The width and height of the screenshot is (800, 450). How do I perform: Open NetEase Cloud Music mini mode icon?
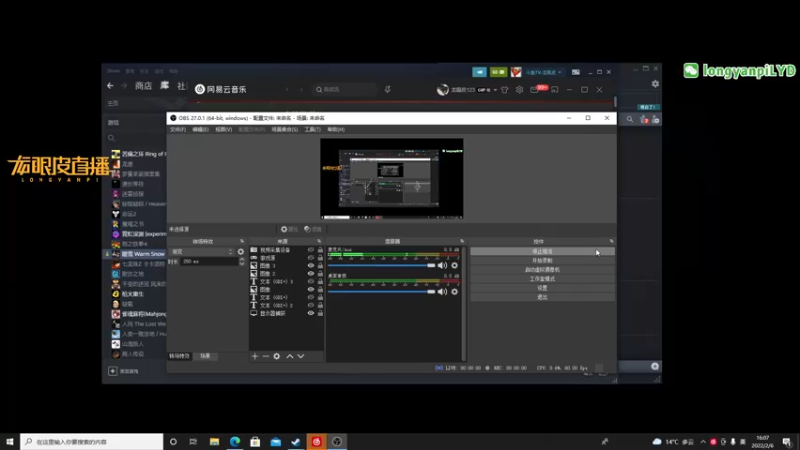[555, 90]
